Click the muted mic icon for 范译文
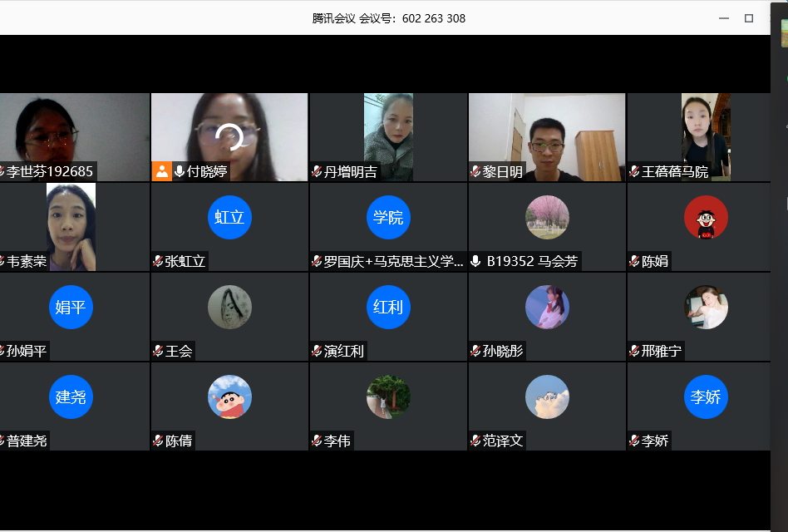Screen dimensions: 788x532 [475, 441]
